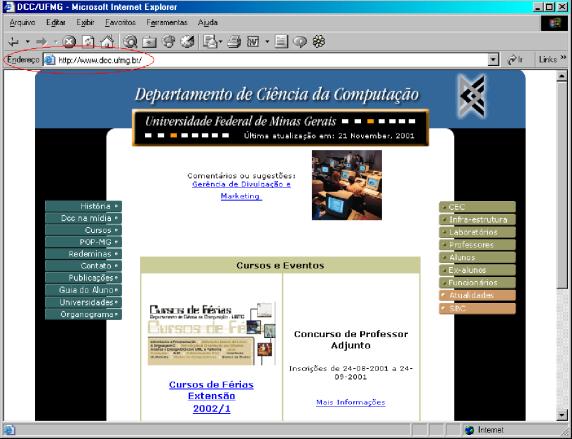Open the Ajuda menu
572x439 pixels.
(x=208, y=23)
